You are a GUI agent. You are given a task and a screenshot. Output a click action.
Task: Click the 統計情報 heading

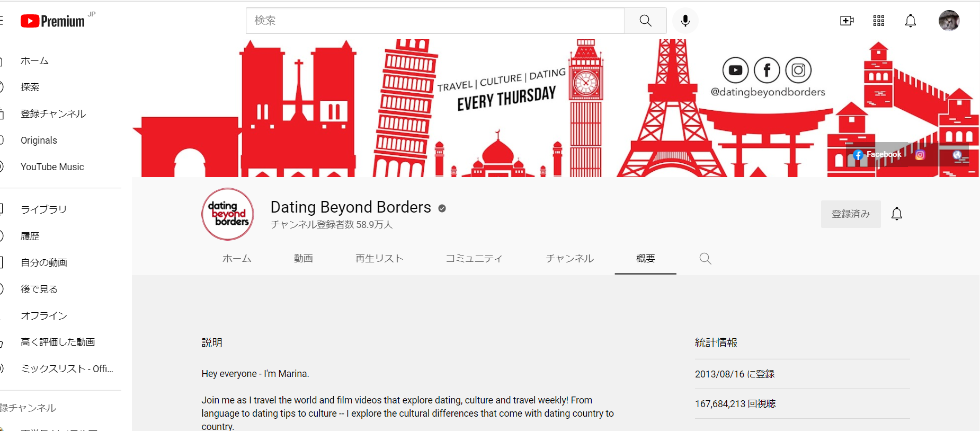coord(716,343)
